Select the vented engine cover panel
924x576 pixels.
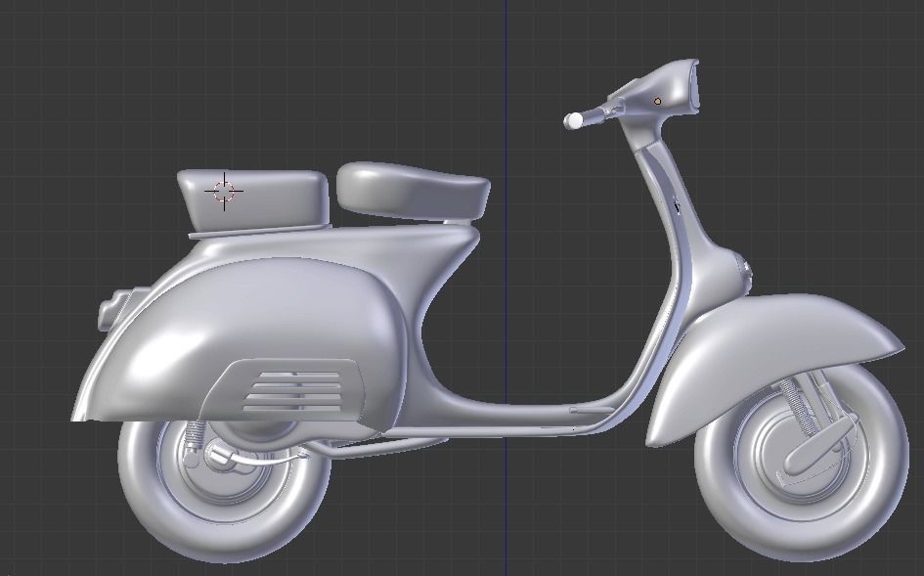tap(286, 391)
